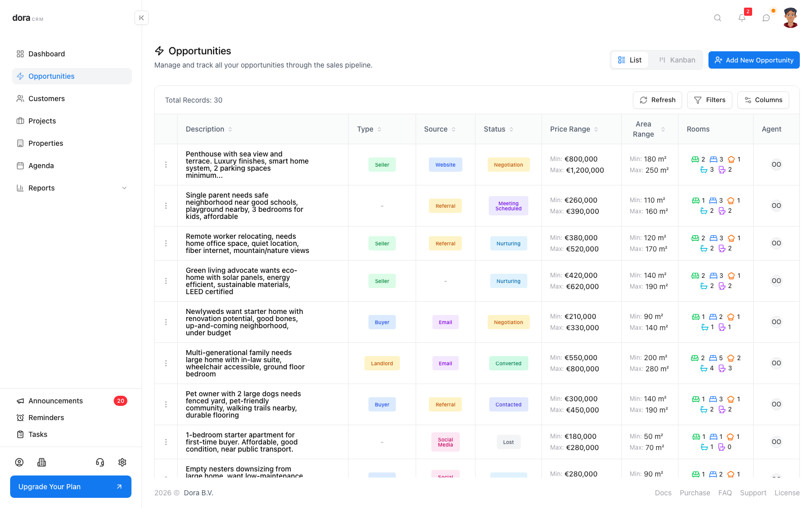Collapse the sidebar with the arrow button

[x=142, y=18]
